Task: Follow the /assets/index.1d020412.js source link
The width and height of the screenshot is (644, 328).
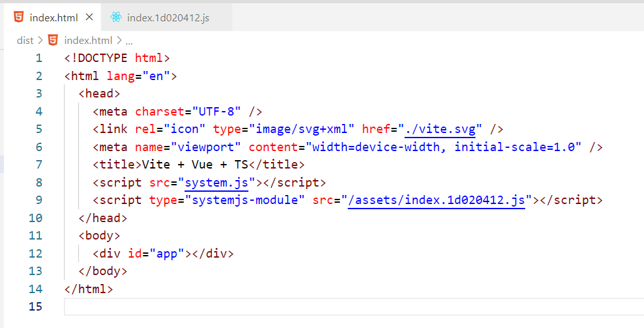Action: pos(436,200)
